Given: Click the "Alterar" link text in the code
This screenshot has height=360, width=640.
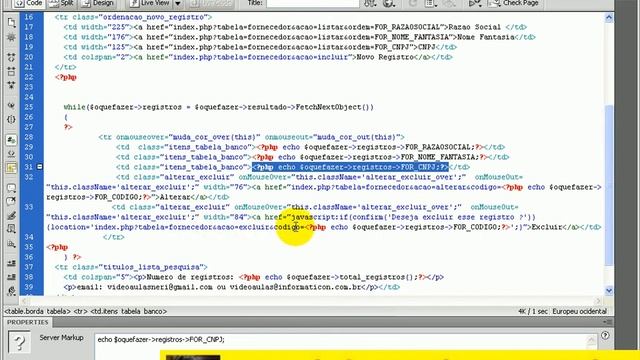Looking at the screenshot, I should 175,197.
